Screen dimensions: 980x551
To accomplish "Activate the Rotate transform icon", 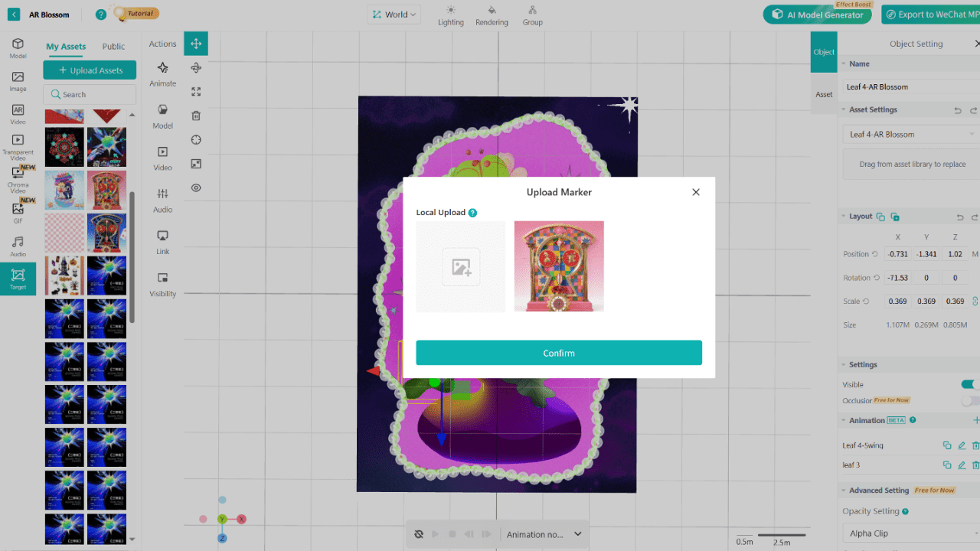I will pyautogui.click(x=196, y=67).
